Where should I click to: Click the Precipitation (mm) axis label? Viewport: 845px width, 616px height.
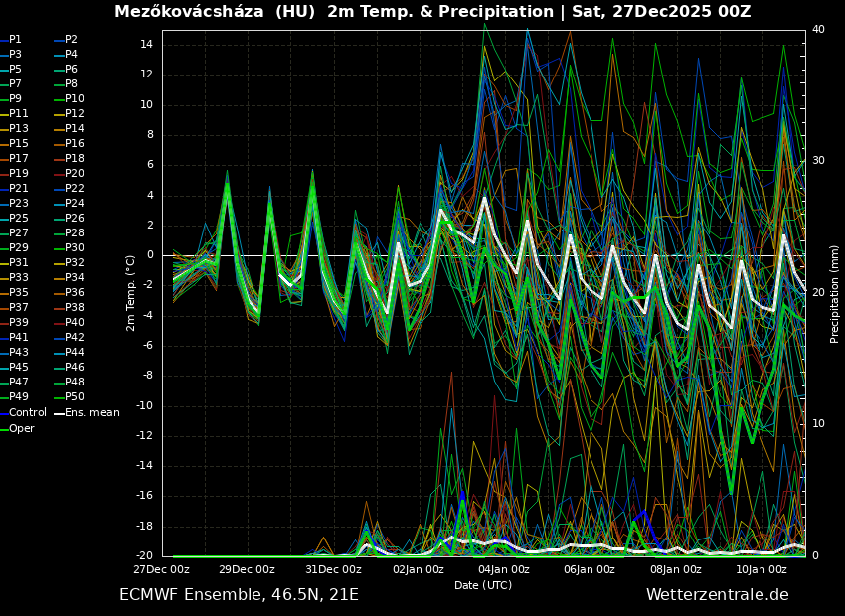[x=835, y=294]
